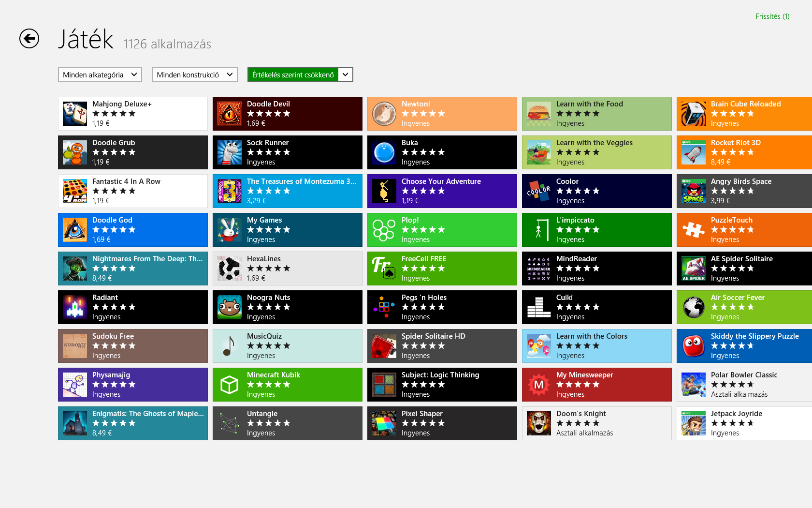Click the Rocket Riot 3D icon
Viewport: 812px width, 508px height.
coord(694,152)
